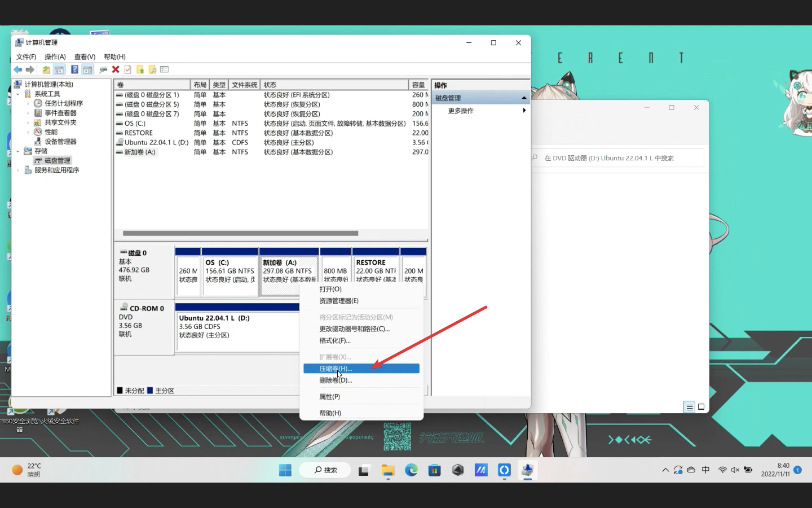
Task: Select 新加卷 (A:) row in volume list
Action: 271,152
